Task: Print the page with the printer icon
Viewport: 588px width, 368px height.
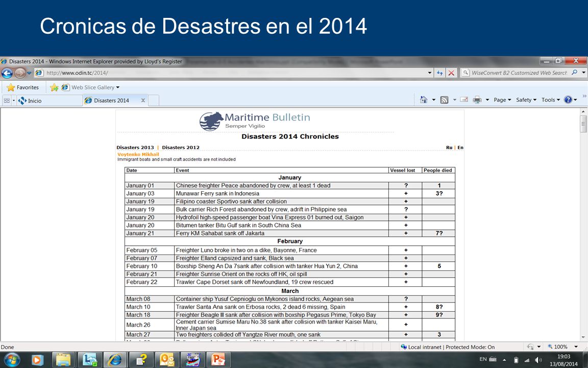Action: click(477, 100)
